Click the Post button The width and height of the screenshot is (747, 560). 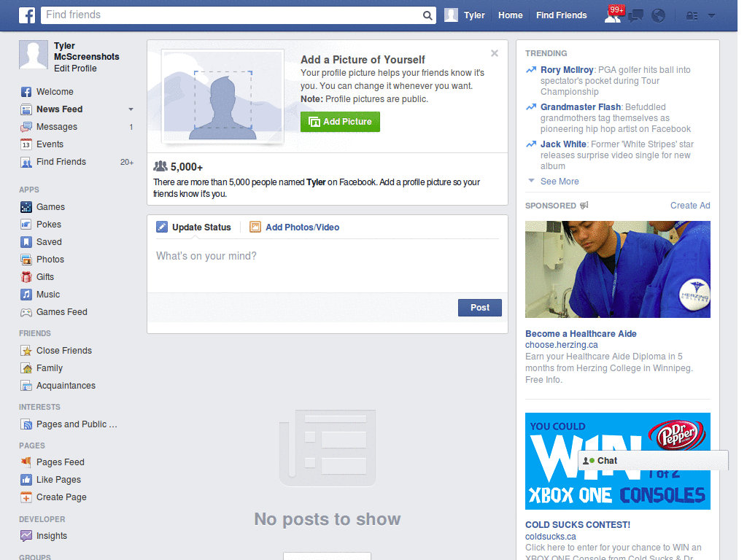(x=480, y=308)
